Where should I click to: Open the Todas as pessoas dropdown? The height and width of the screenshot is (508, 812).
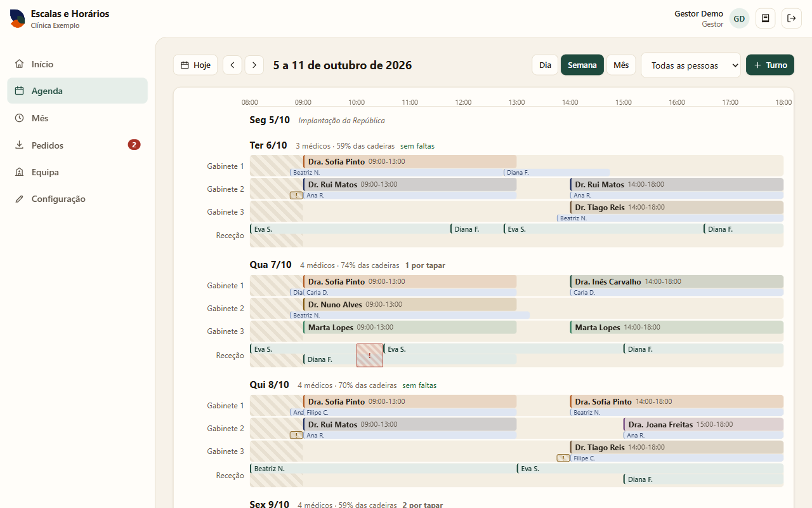click(691, 65)
